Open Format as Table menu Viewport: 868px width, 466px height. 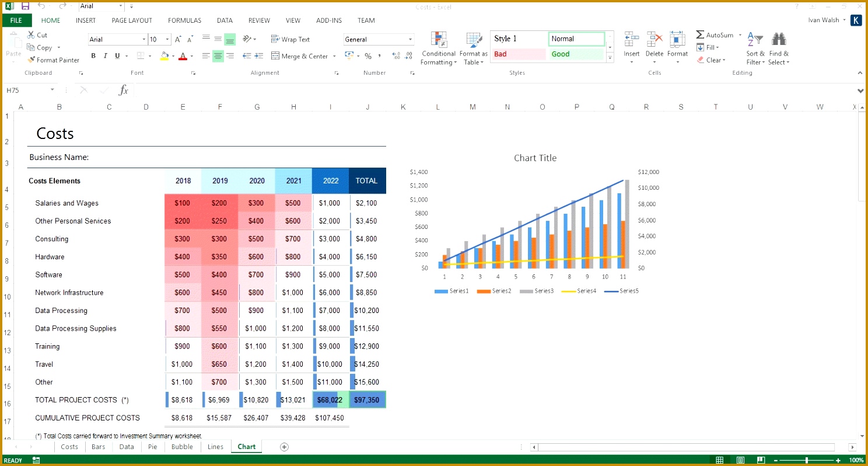(x=473, y=48)
